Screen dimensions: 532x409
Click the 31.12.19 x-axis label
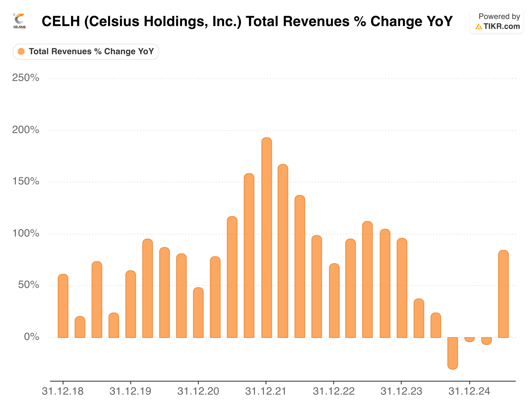pos(131,391)
